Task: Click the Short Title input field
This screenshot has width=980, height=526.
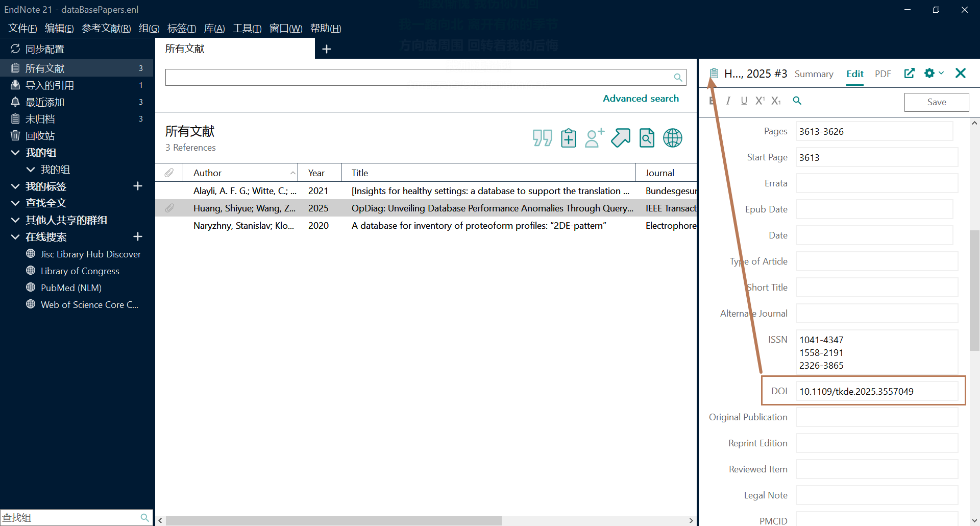Action: click(876, 287)
